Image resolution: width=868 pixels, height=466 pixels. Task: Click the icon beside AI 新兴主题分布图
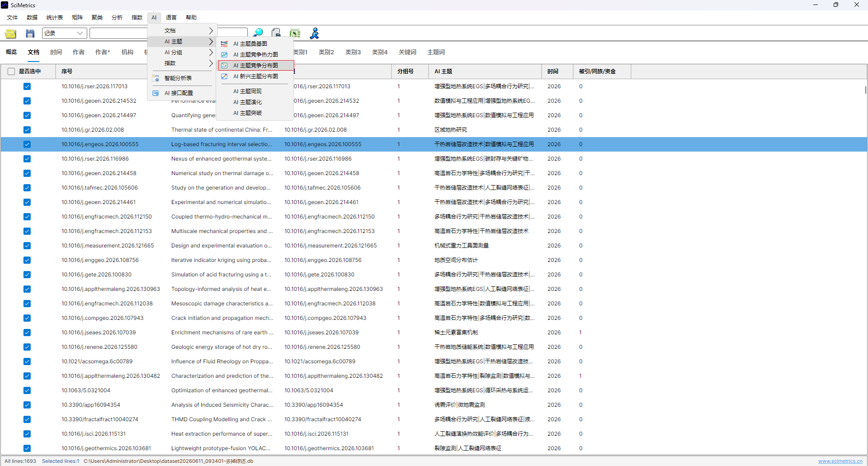pyautogui.click(x=224, y=76)
